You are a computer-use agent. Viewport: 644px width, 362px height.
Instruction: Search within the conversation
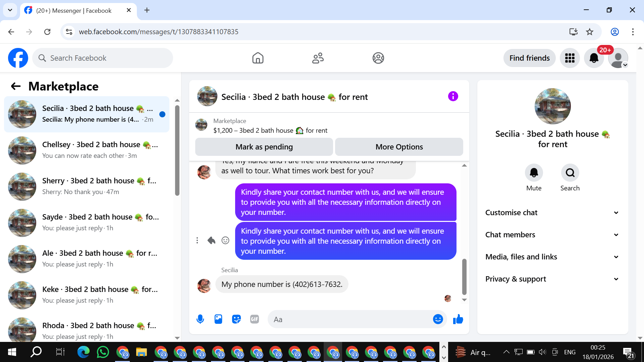[570, 173]
